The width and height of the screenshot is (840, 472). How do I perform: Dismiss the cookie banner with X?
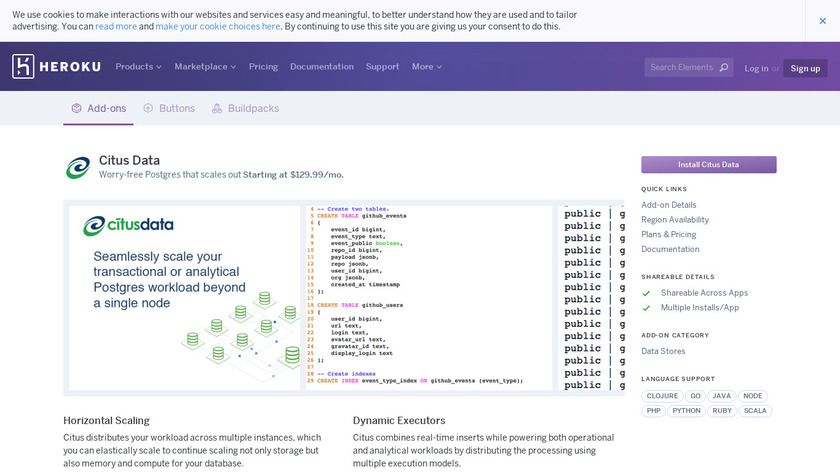pyautogui.click(x=822, y=20)
